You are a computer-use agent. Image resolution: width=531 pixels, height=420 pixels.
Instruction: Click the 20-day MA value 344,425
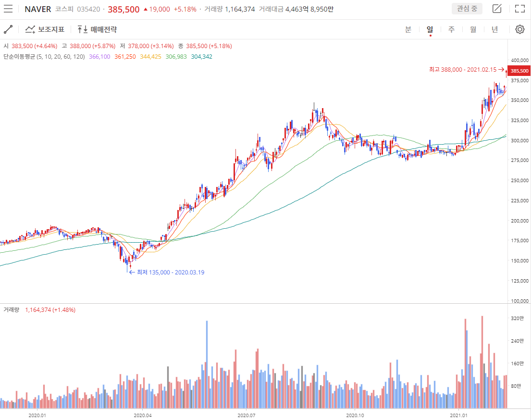(x=151, y=57)
